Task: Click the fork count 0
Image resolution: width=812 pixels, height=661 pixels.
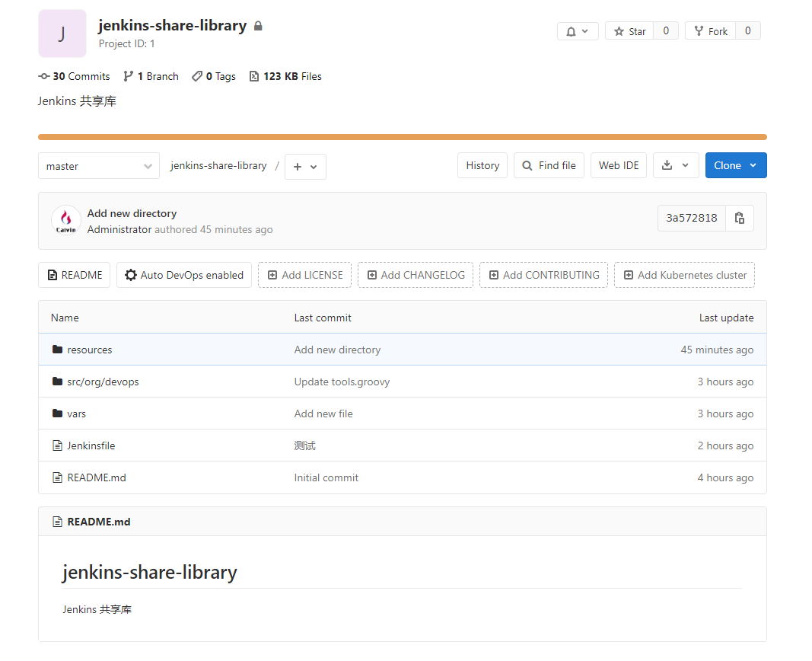Action: 748,31
